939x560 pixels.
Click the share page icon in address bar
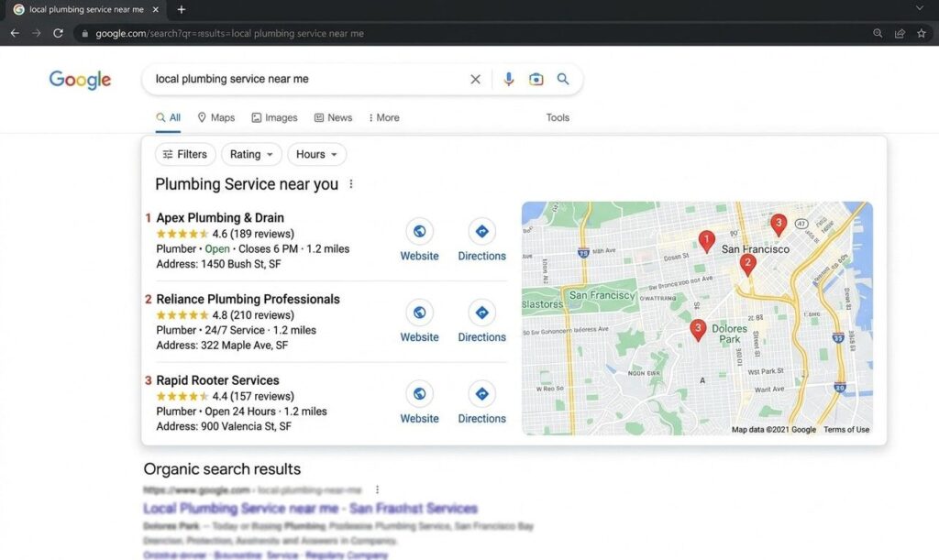coord(900,34)
